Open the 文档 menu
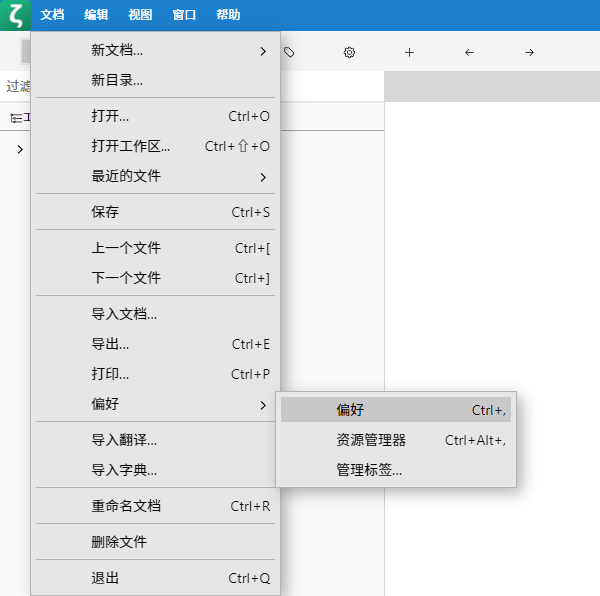Screen dimensions: 600x596 [52, 15]
